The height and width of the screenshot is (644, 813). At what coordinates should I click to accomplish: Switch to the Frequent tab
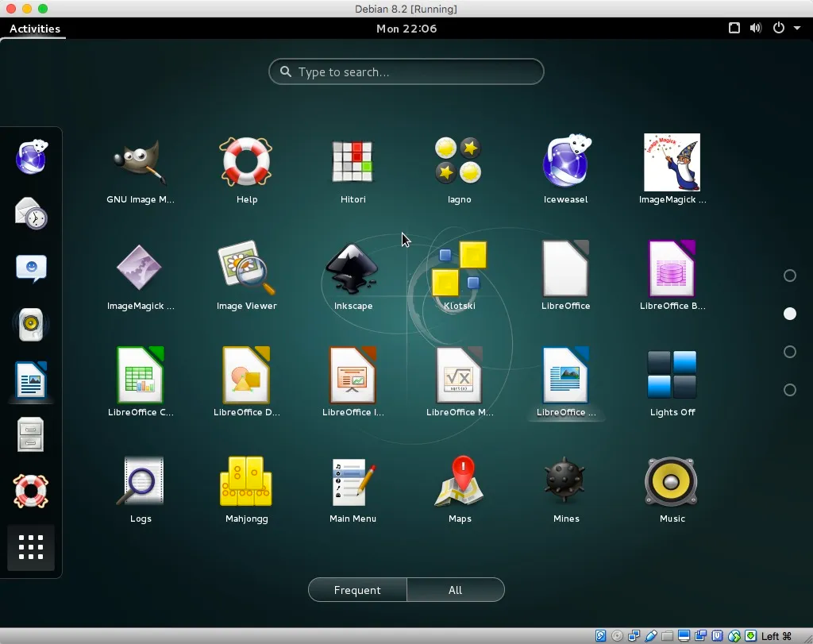coord(356,589)
